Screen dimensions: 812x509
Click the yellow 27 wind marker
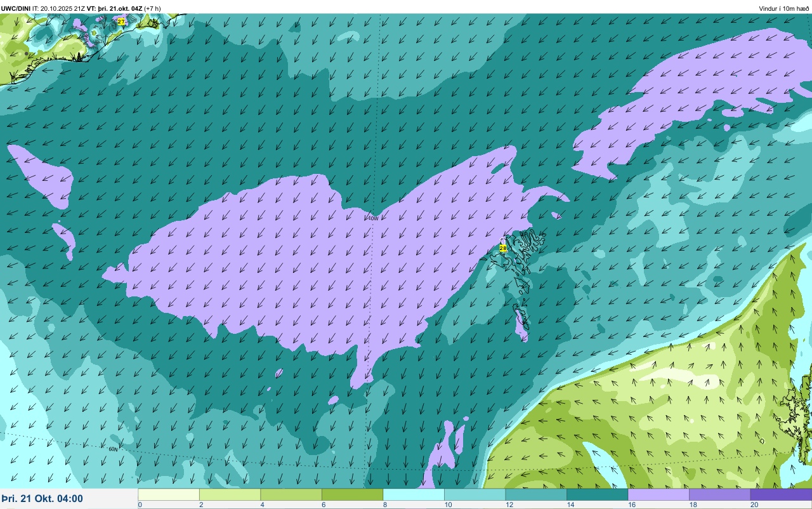click(x=121, y=22)
